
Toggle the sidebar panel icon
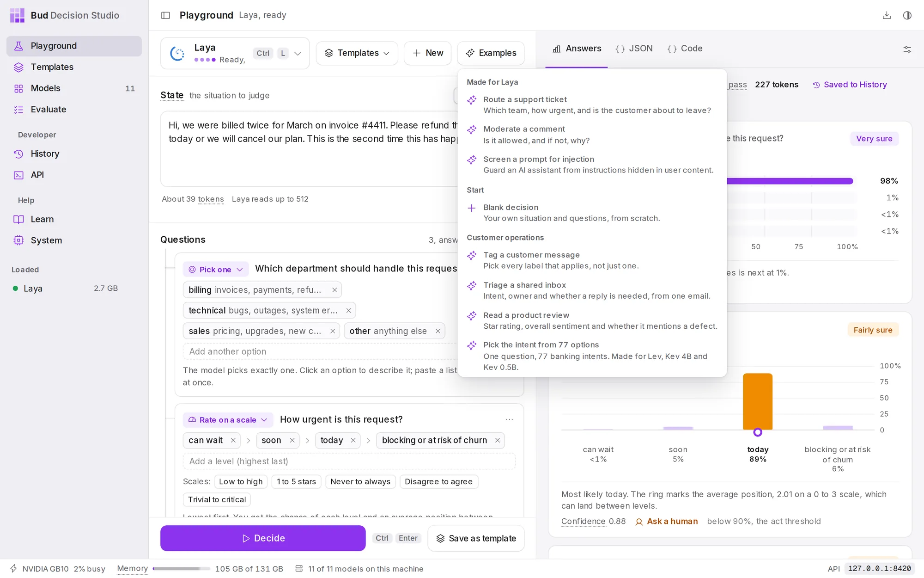(165, 15)
